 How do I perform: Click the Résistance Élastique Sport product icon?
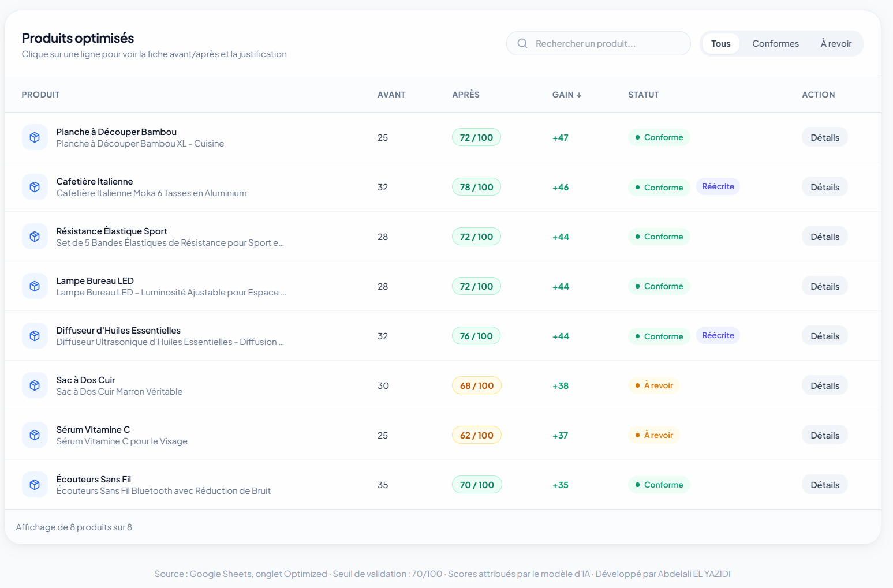(35, 237)
